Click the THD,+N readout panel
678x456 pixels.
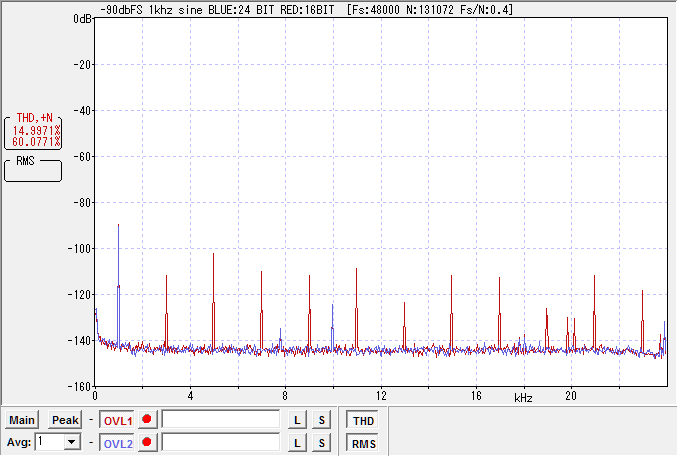[33, 131]
